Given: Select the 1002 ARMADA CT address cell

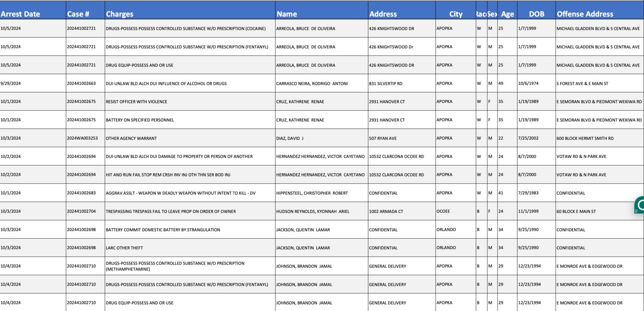Looking at the screenshot, I should tap(402, 211).
